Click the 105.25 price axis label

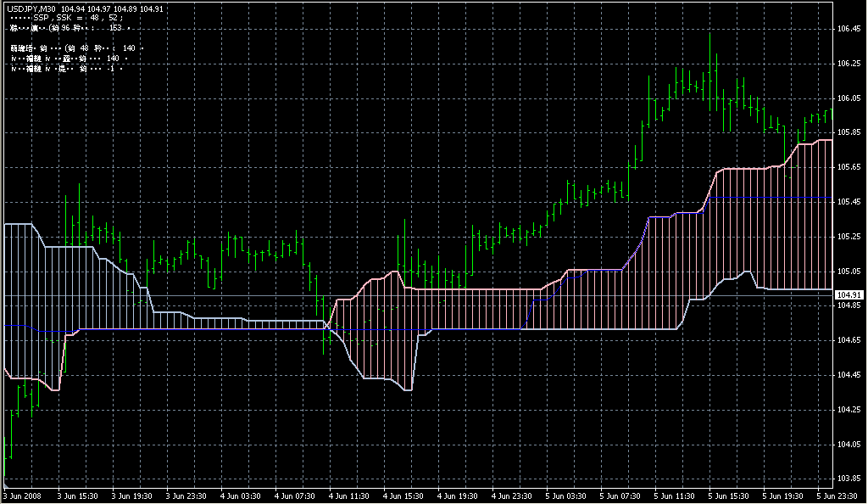click(x=849, y=237)
